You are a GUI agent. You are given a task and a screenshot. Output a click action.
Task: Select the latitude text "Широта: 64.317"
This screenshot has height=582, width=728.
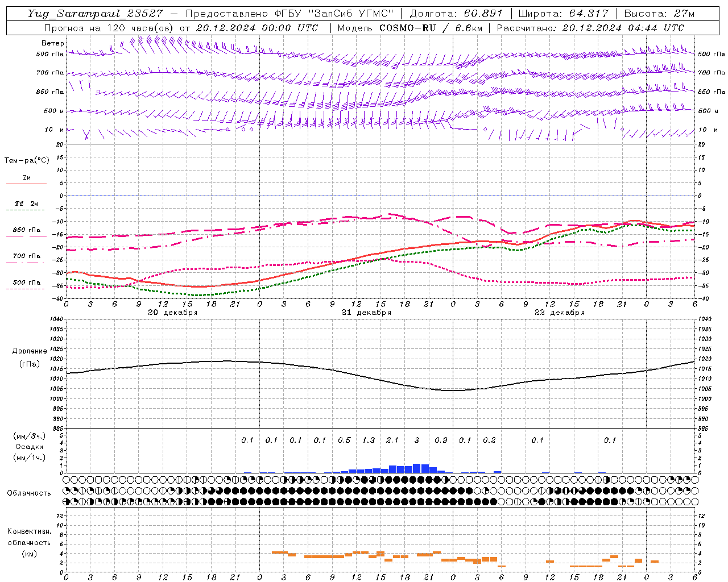click(564, 14)
